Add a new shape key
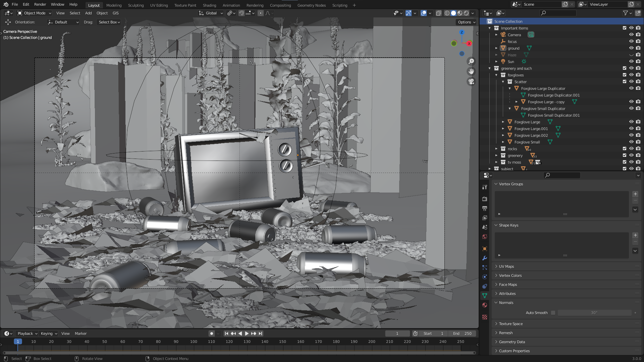The height and width of the screenshot is (362, 644). tap(635, 235)
